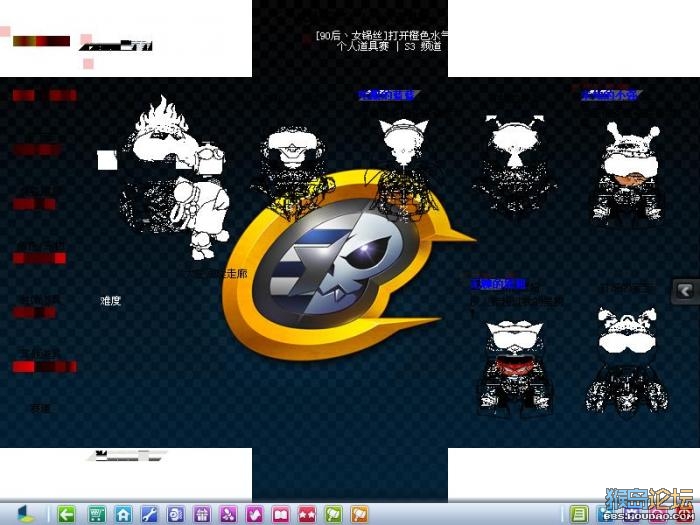Select the racer wearing goggles and headphones
Screen dimensions: 700x525
click(294, 172)
